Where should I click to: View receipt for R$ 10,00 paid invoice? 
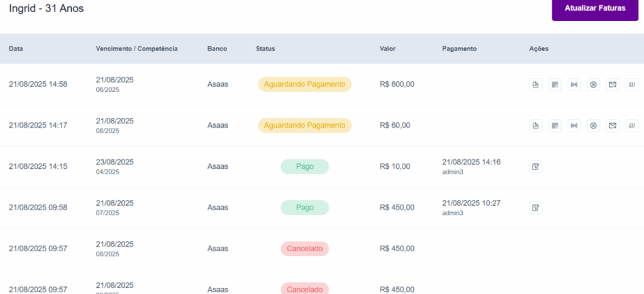[x=535, y=167]
